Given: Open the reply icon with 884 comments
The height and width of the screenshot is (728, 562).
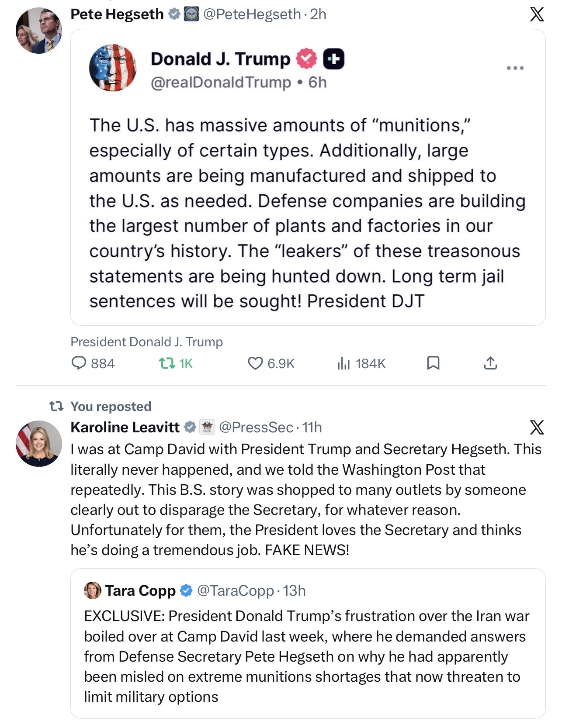Looking at the screenshot, I should click(x=79, y=363).
